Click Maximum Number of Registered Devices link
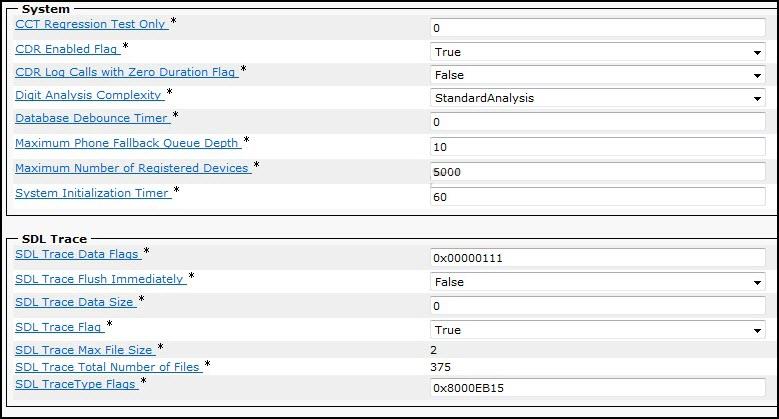The height and width of the screenshot is (419, 779). point(133,168)
